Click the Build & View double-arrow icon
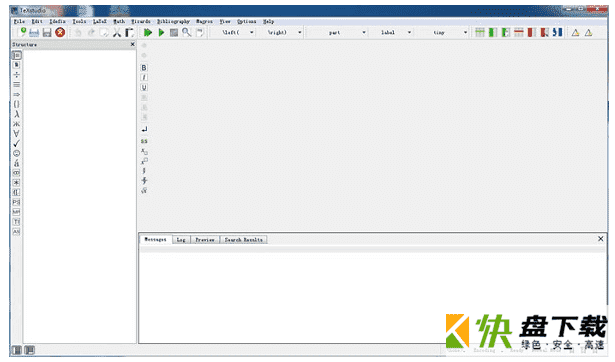This screenshot has width=615, height=362. pos(148,33)
